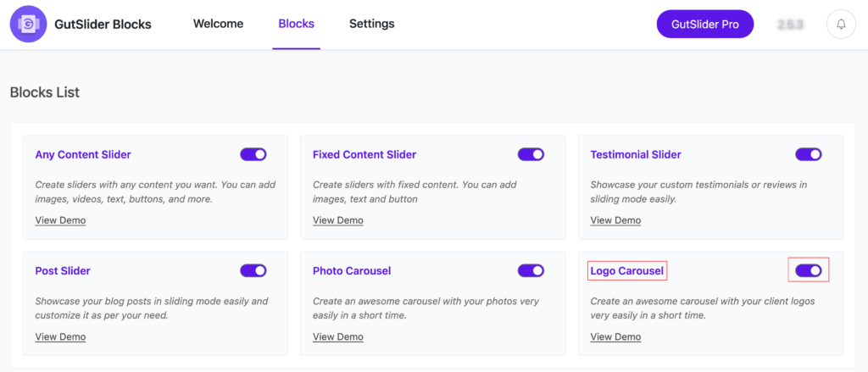Viewport: 868px width, 372px height.
Task: Toggle the Any Content Slider switch
Action: (x=253, y=154)
